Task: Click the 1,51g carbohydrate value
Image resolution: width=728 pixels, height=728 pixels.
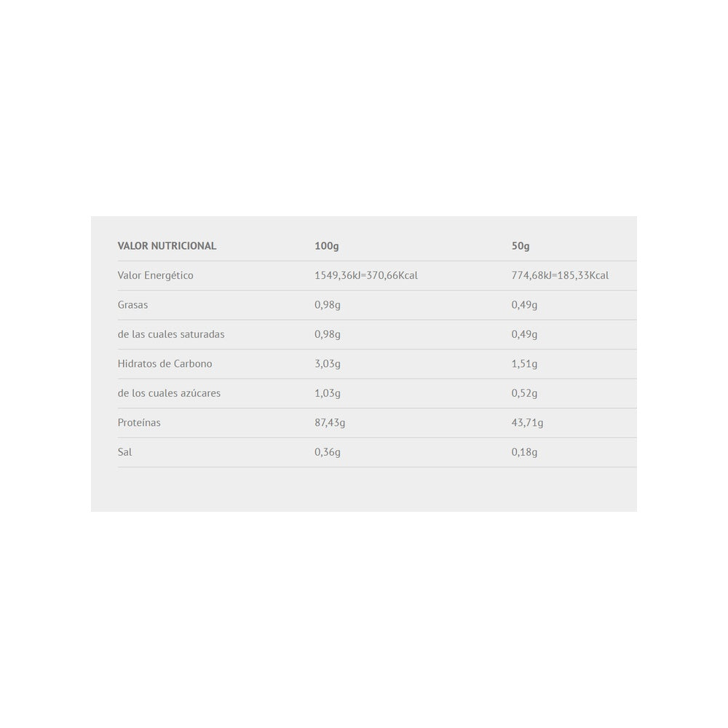Action: click(524, 363)
